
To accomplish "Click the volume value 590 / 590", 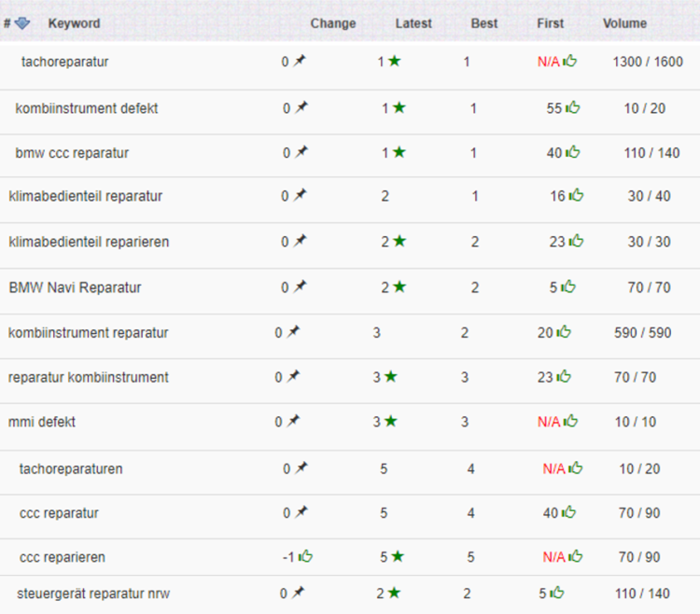I will coord(643,333).
